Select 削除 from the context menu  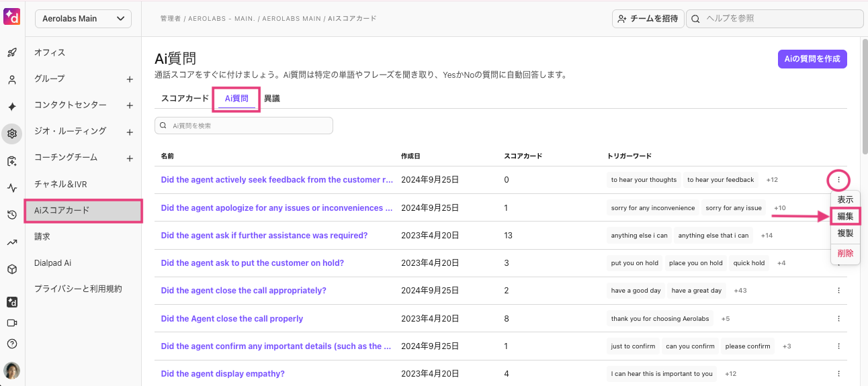coord(845,253)
